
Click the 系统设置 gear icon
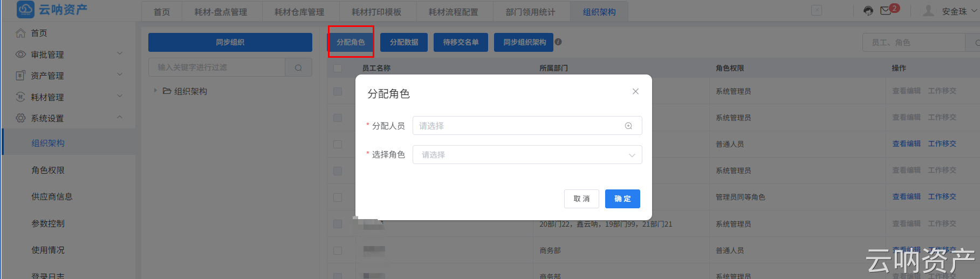[x=20, y=118]
